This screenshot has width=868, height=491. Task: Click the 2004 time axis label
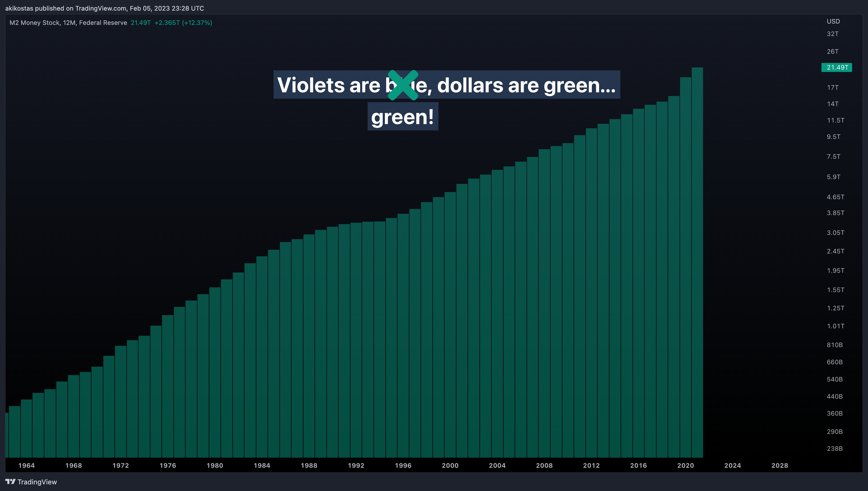497,465
